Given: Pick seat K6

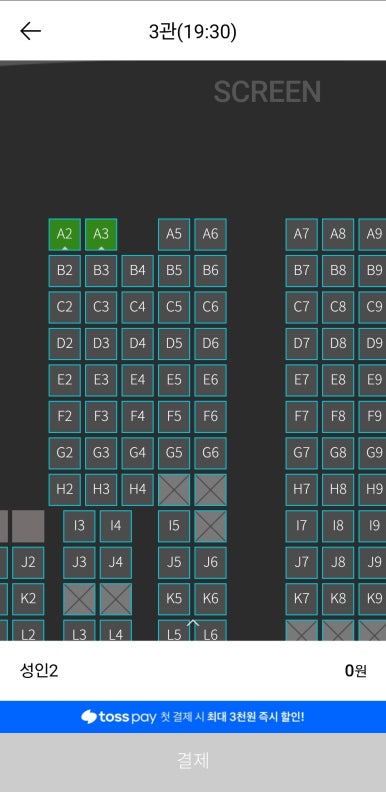Looking at the screenshot, I should point(210,599).
